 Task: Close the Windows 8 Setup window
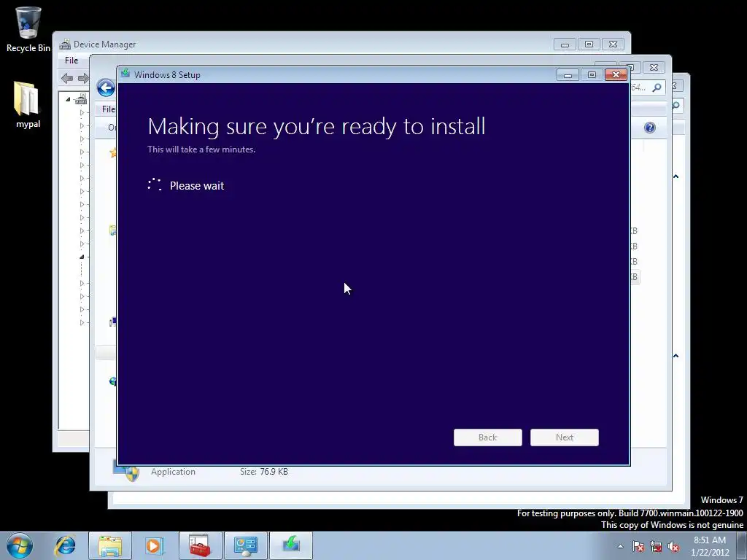point(616,75)
